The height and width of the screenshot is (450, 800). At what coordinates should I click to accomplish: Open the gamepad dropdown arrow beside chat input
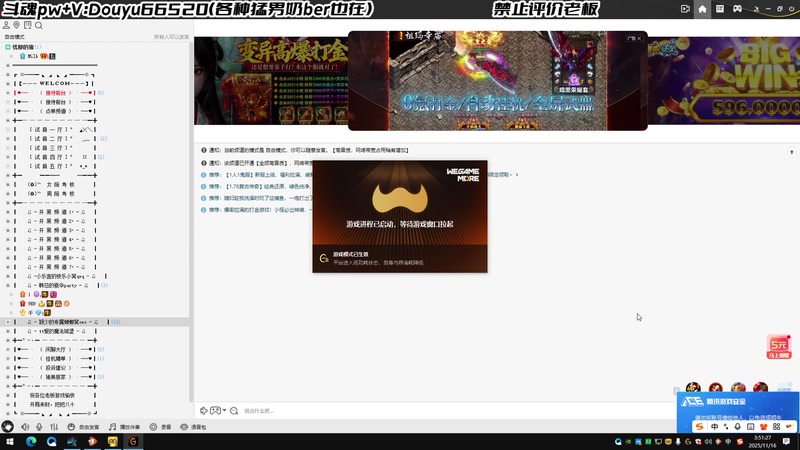point(224,410)
